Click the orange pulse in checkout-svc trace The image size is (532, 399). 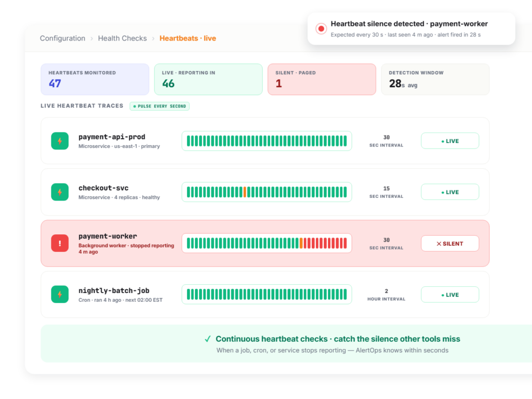point(245,192)
